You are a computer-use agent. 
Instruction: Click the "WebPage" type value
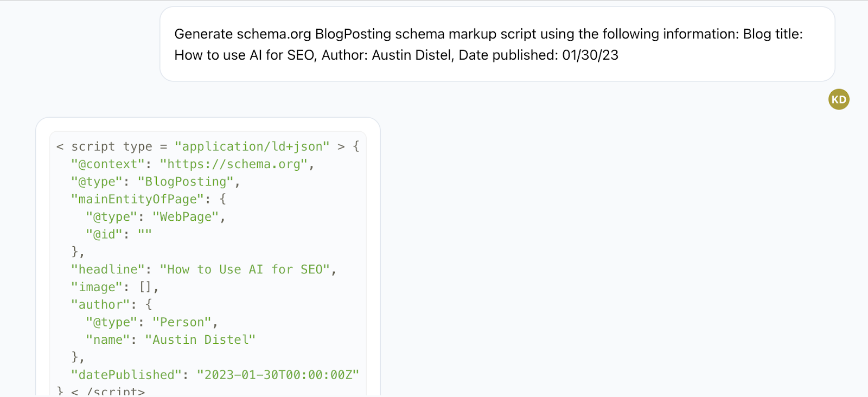(x=186, y=217)
